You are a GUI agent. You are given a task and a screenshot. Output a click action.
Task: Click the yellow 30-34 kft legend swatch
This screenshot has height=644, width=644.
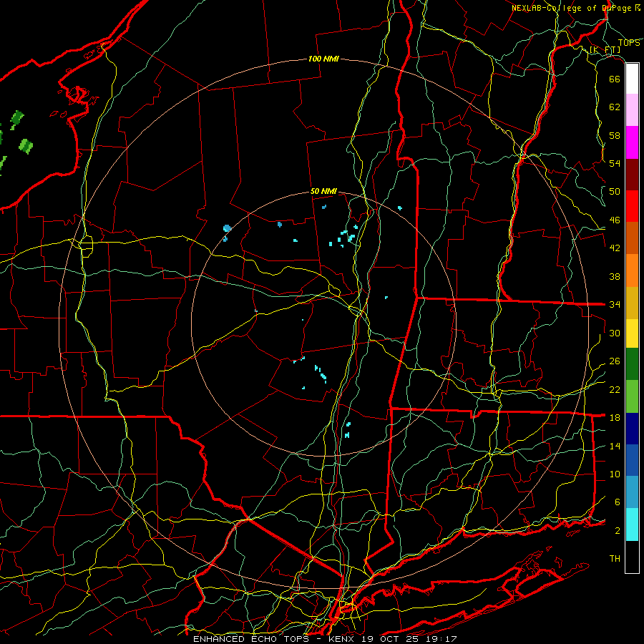tap(632, 333)
